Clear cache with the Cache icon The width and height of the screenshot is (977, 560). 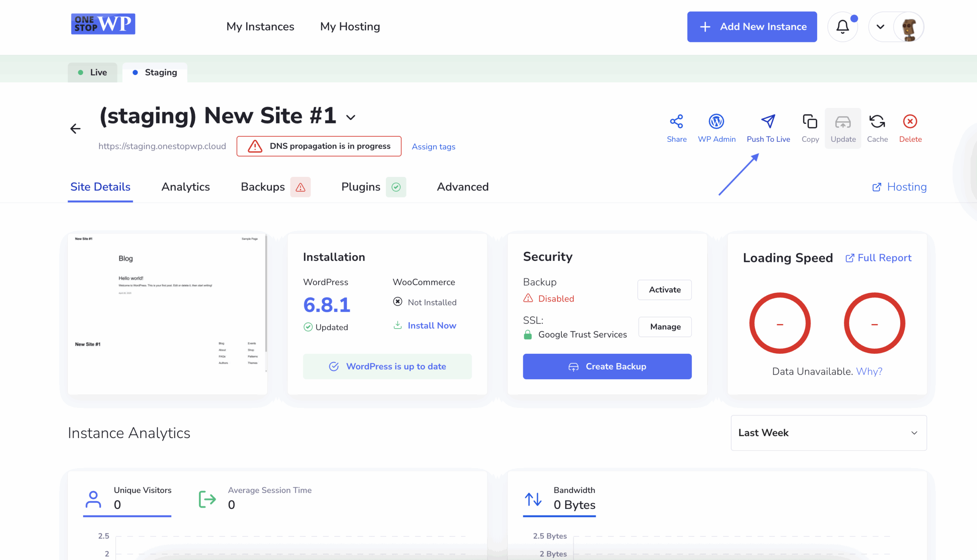pos(877,122)
